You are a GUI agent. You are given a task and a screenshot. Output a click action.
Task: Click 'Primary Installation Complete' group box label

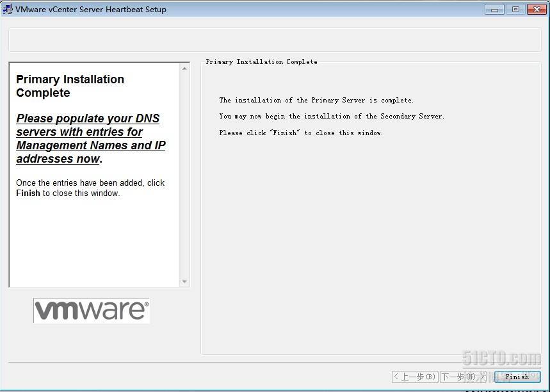pyautogui.click(x=261, y=61)
